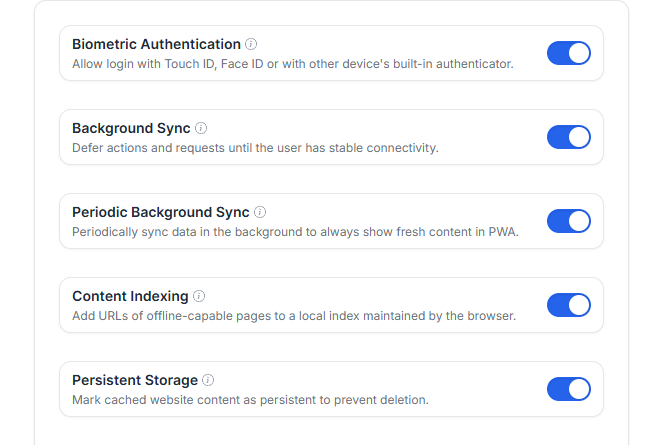Click the Background Sync title text
Image resolution: width=665 pixels, height=445 pixels.
pos(131,128)
